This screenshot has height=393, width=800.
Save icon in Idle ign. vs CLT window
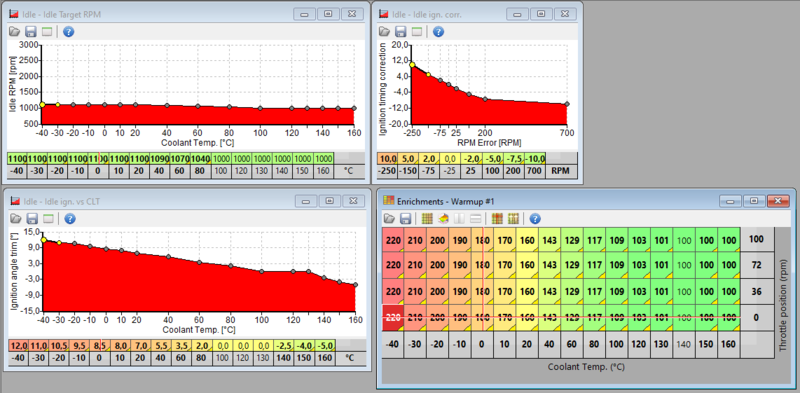pos(32,219)
